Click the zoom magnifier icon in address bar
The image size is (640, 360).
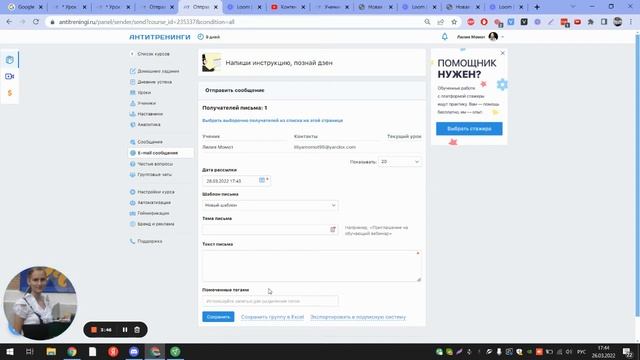pos(427,22)
